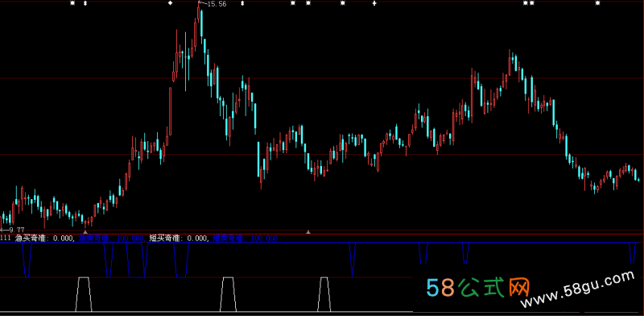Click the gray triangle marker near the 9.77 low
This screenshot has width=644, height=316.
tap(85, 232)
